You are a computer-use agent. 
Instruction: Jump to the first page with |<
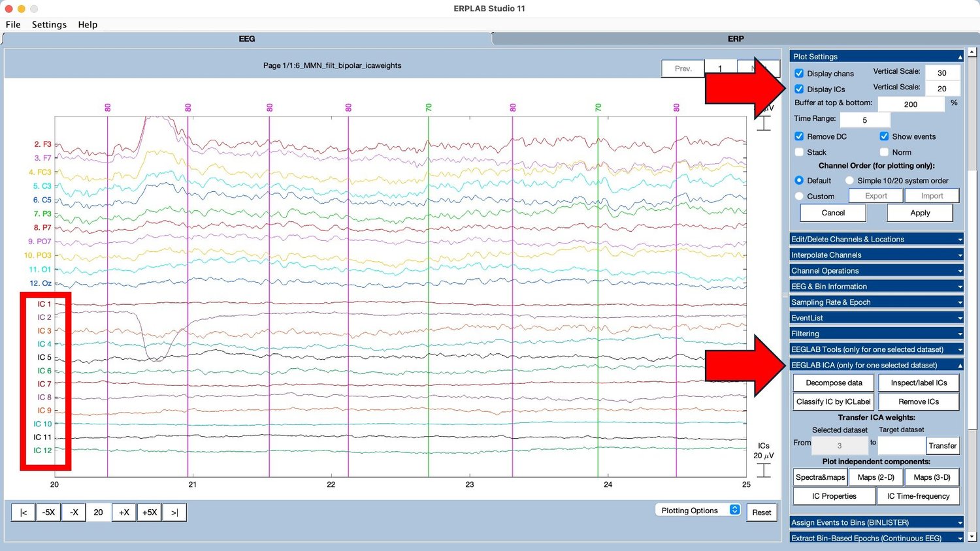23,512
